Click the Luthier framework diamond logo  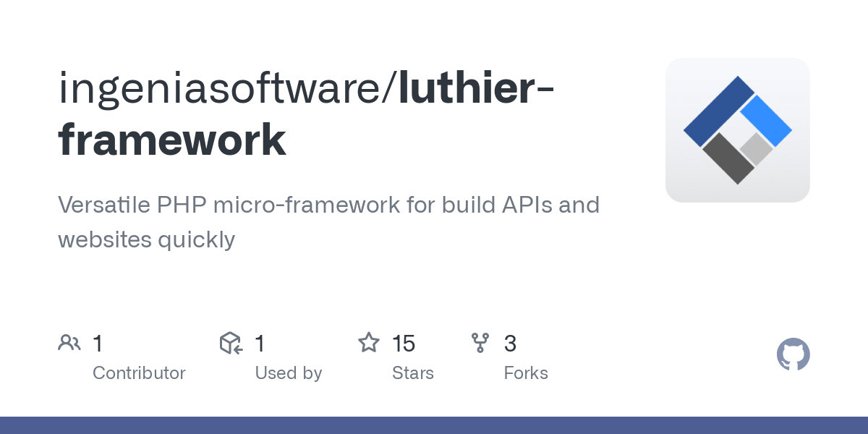(738, 130)
